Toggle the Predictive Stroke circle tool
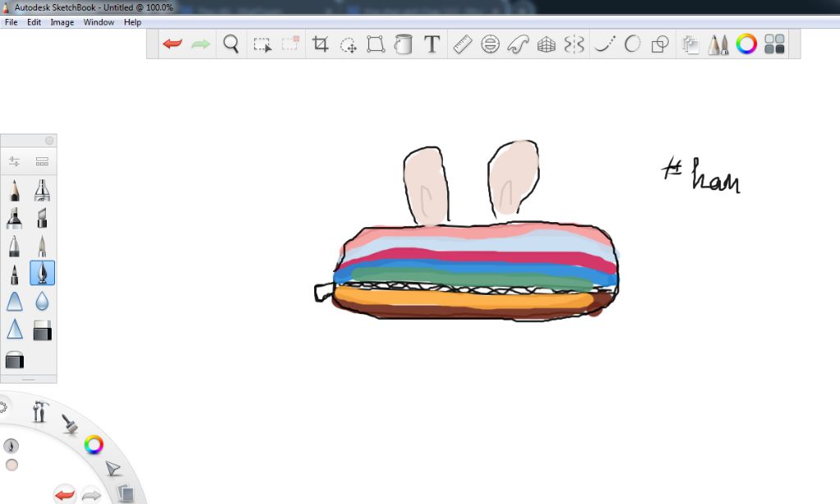The width and height of the screenshot is (840, 504). pyautogui.click(x=632, y=44)
